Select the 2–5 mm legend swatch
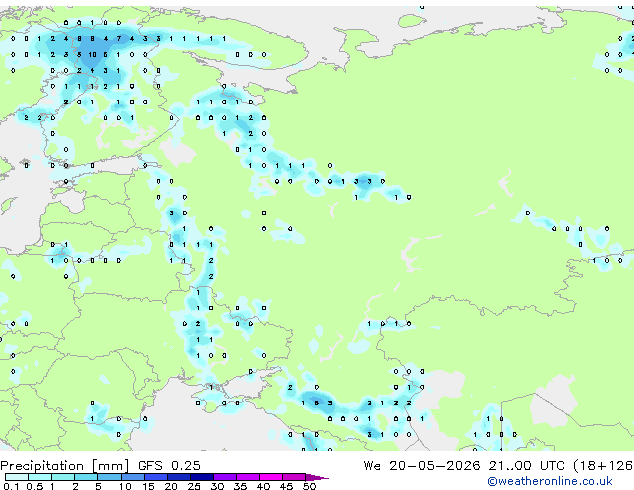 (x=86, y=477)
